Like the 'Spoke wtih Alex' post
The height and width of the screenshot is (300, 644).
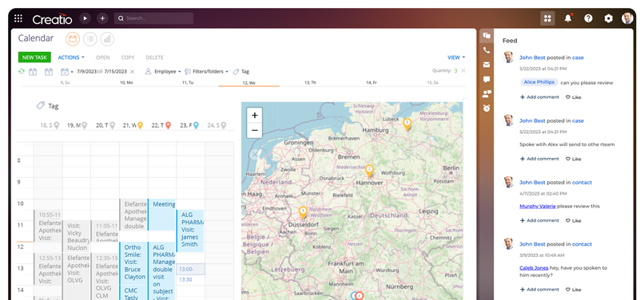(x=574, y=159)
